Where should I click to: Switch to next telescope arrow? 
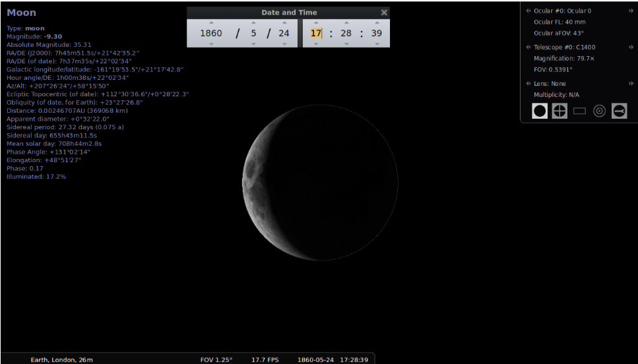coord(631,47)
